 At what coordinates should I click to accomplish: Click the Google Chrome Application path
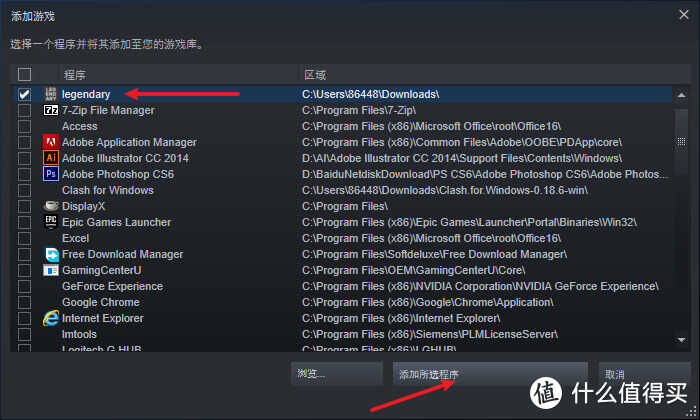428,302
